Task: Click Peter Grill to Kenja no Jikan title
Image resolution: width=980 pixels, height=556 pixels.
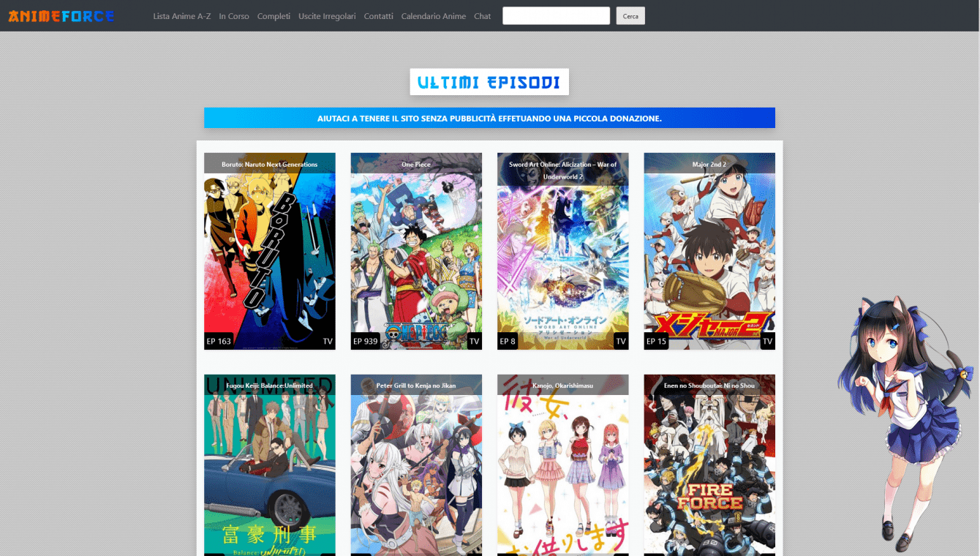Action: pos(416,386)
